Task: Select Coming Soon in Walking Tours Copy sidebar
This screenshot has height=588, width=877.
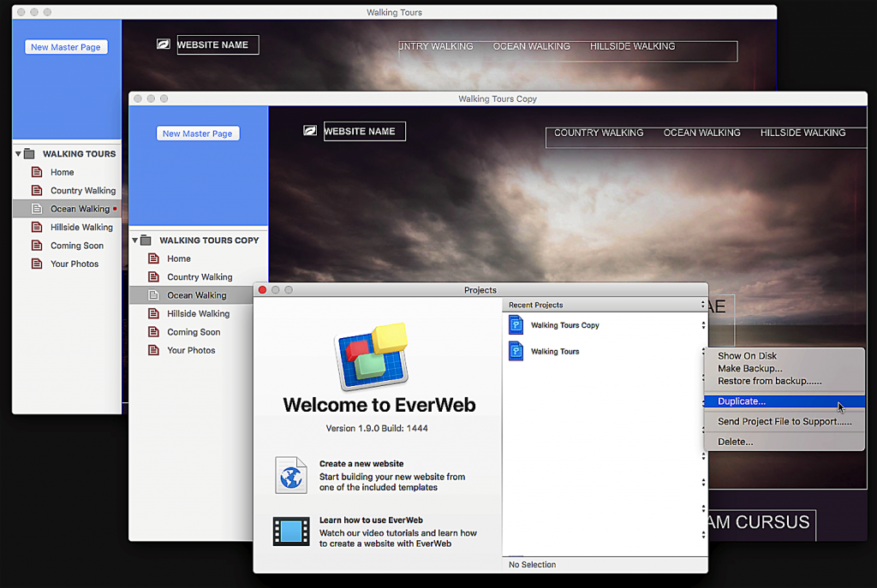Action: click(x=194, y=332)
